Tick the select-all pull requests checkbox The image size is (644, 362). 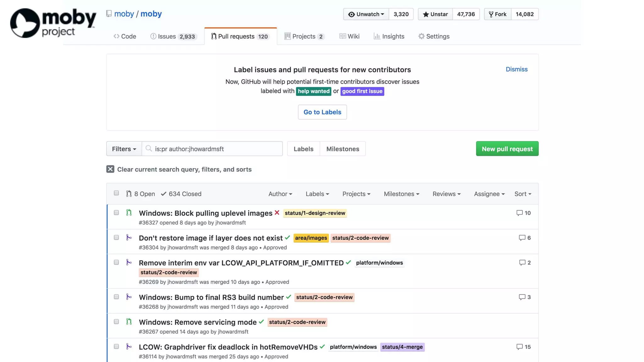point(116,193)
